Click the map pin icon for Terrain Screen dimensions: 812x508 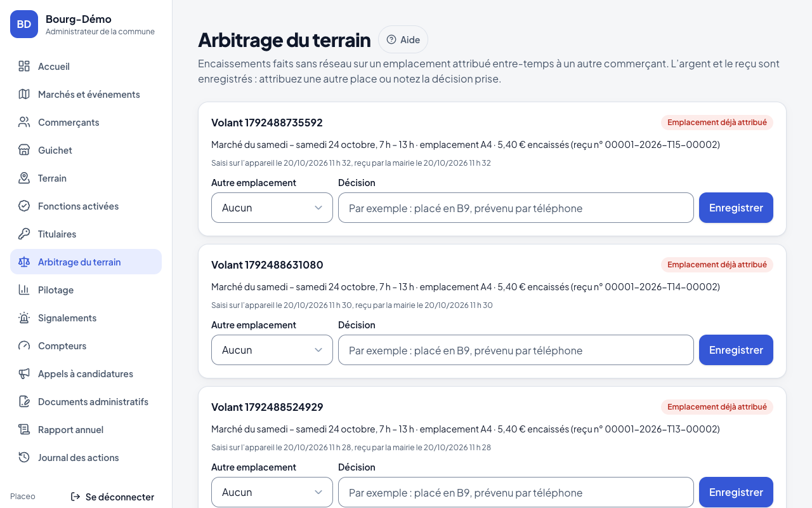pos(24,178)
